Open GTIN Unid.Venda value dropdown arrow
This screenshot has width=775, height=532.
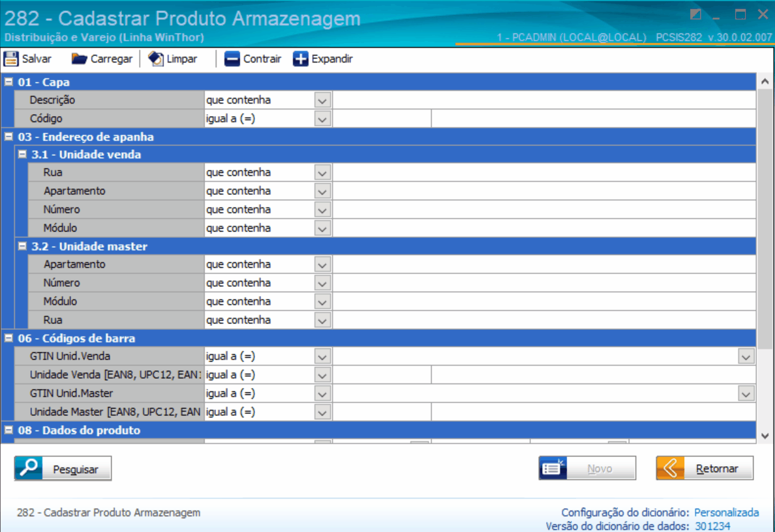(x=746, y=357)
